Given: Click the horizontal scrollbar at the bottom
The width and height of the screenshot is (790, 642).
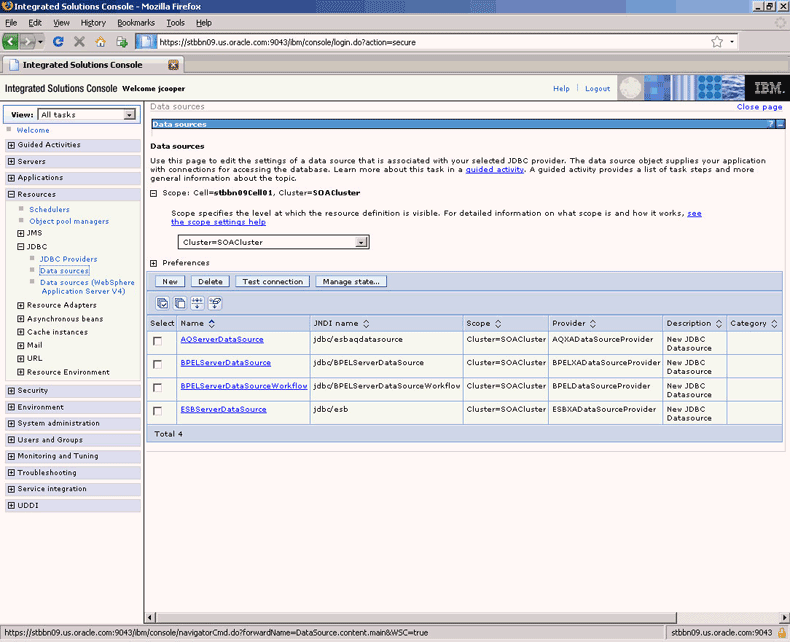Looking at the screenshot, I should (x=416, y=618).
